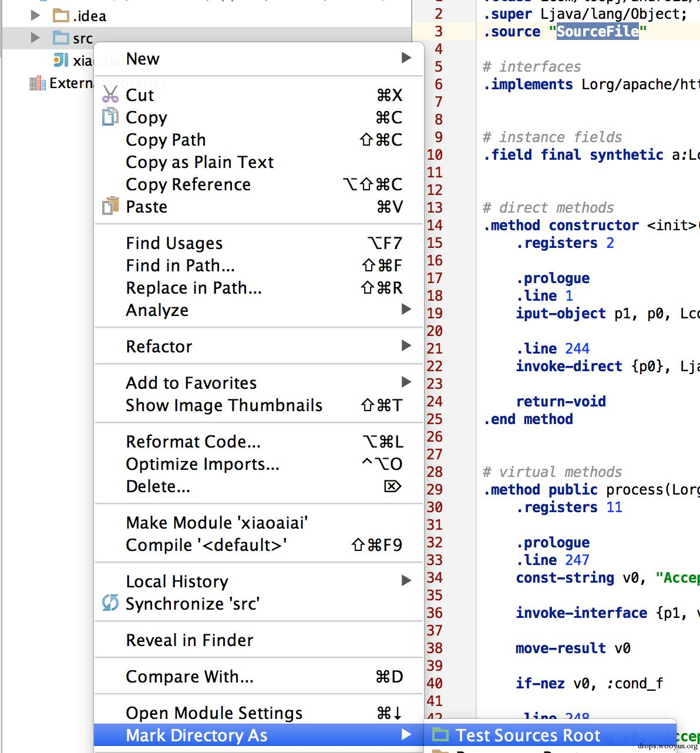Open the New submenu arrow
700x753 pixels.
(406, 58)
